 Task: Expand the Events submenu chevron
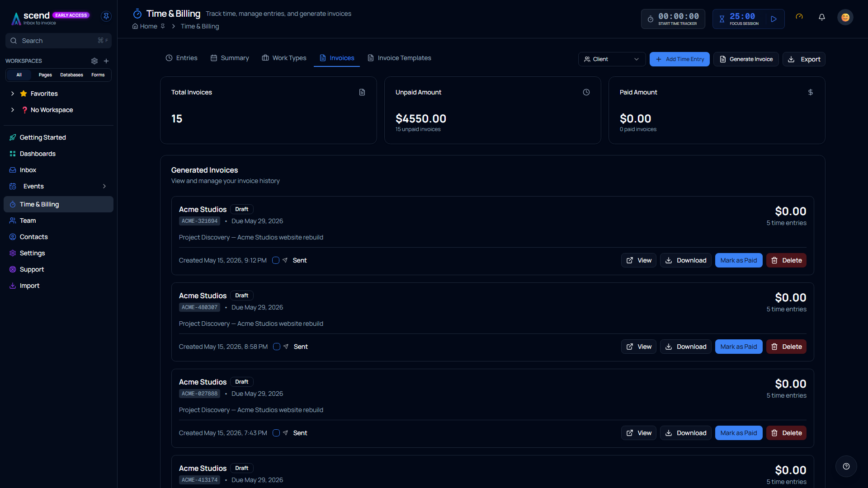[x=104, y=186]
